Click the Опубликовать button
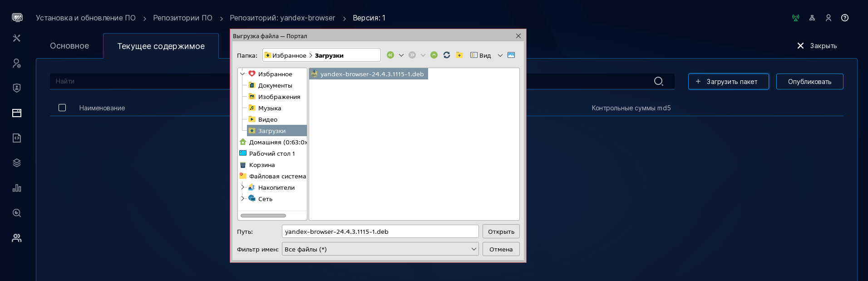The width and height of the screenshot is (868, 281). coord(809,82)
